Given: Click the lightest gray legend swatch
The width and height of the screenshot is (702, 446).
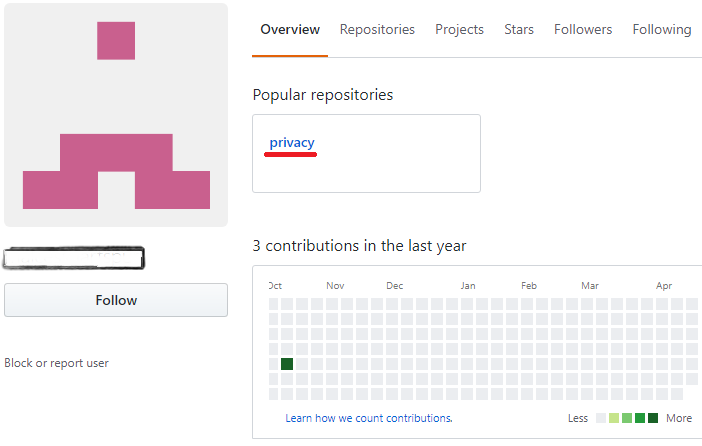Looking at the screenshot, I should click(601, 418).
